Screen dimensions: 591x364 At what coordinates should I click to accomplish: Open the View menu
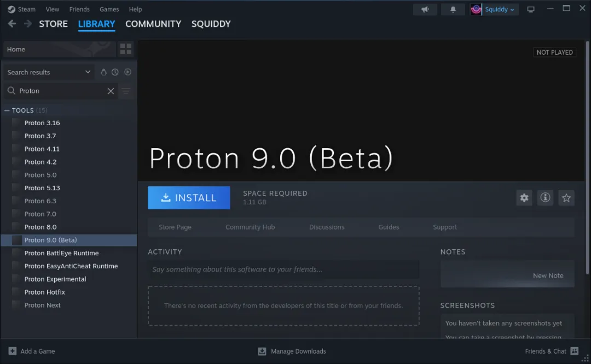point(53,9)
